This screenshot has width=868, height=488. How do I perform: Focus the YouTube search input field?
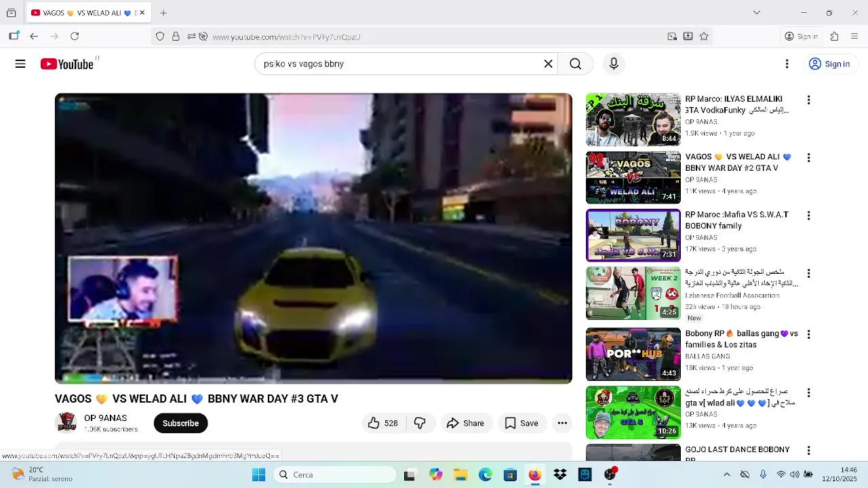400,64
